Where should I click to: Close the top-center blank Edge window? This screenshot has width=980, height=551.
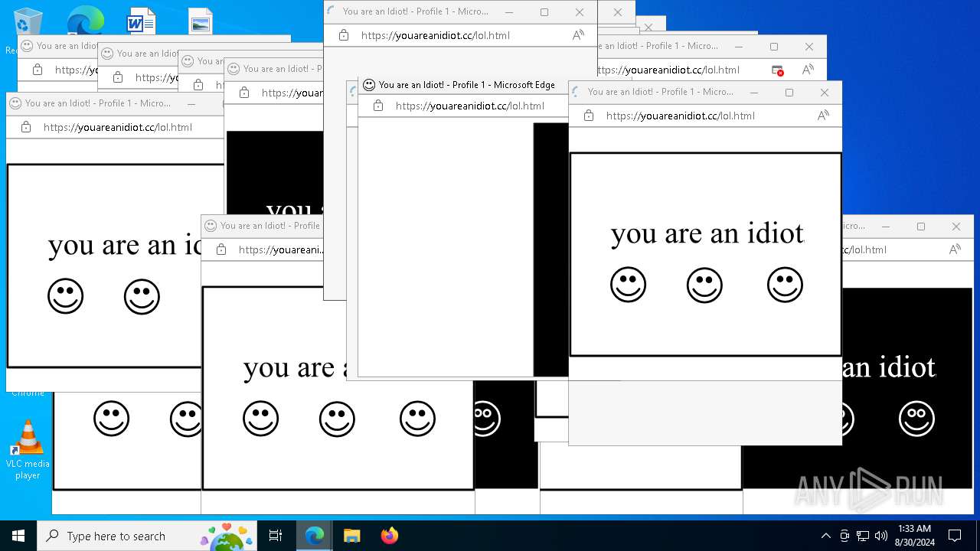point(580,12)
